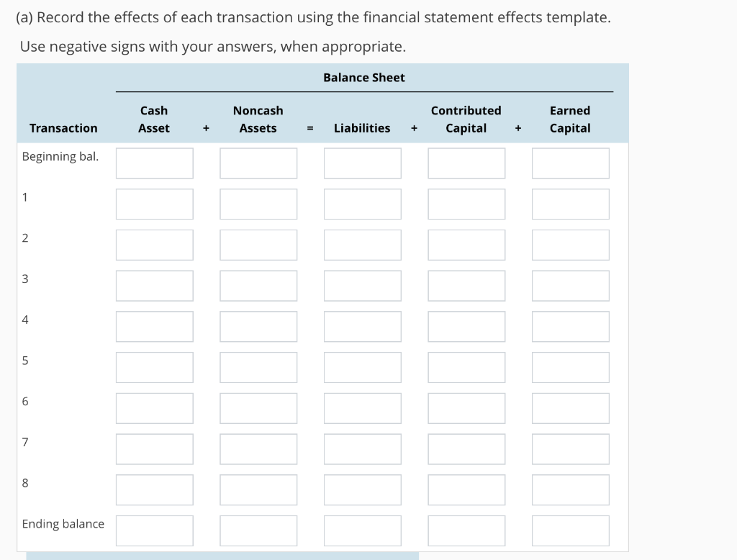
Task: Select the Beginning balance Earned Capital field
Action: coord(570,163)
